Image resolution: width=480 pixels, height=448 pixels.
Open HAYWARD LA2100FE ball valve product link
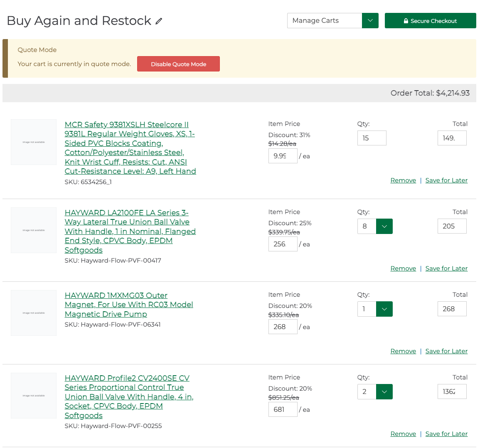click(130, 231)
